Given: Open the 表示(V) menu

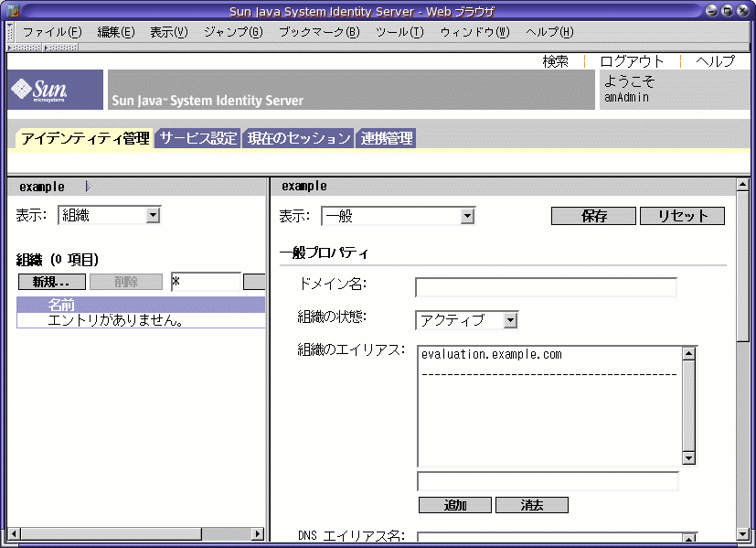Looking at the screenshot, I should (x=169, y=32).
